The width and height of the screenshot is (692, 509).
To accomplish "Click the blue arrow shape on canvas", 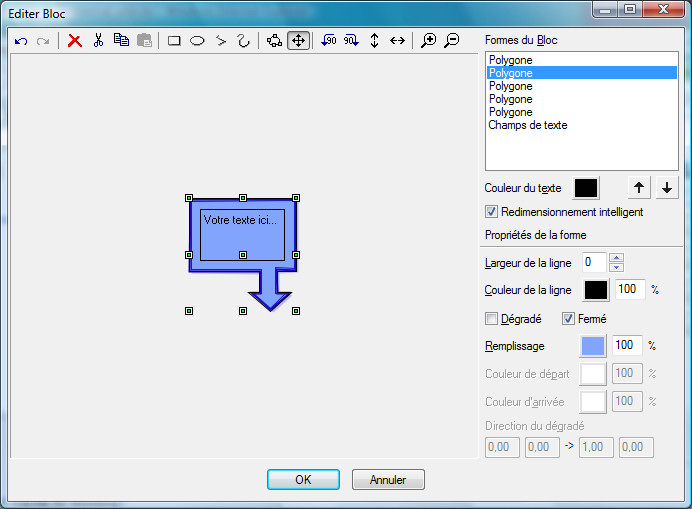I will [270, 291].
